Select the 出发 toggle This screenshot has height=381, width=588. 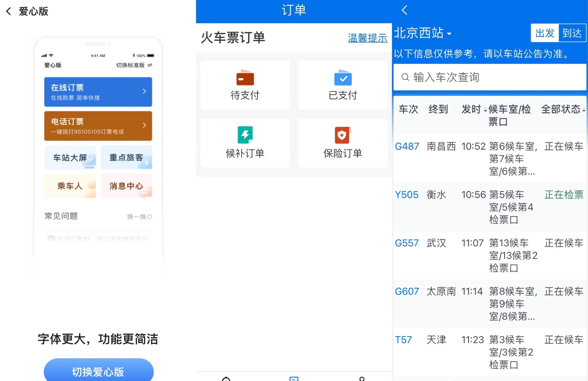pyautogui.click(x=545, y=33)
